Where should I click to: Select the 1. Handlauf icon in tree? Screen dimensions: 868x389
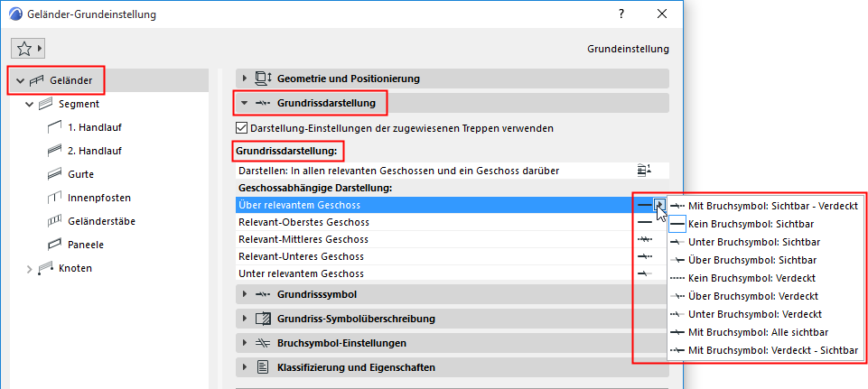coord(52,128)
